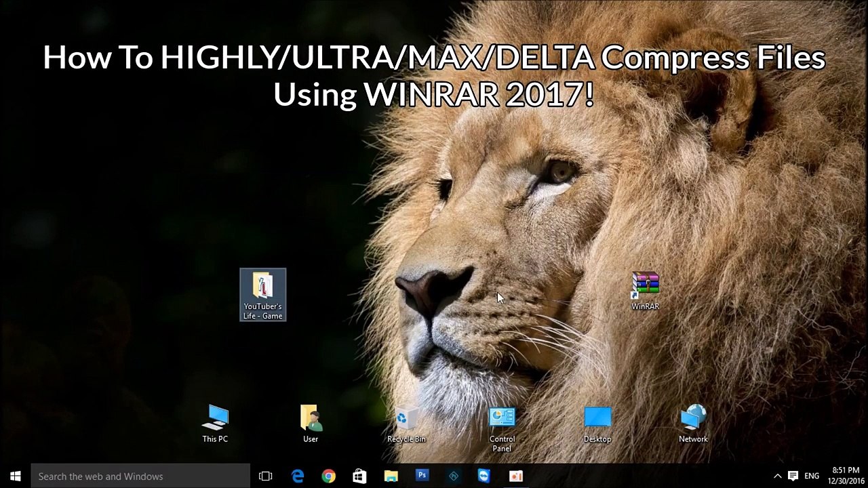Select the Network desktop icon
The height and width of the screenshot is (488, 868).
click(693, 424)
